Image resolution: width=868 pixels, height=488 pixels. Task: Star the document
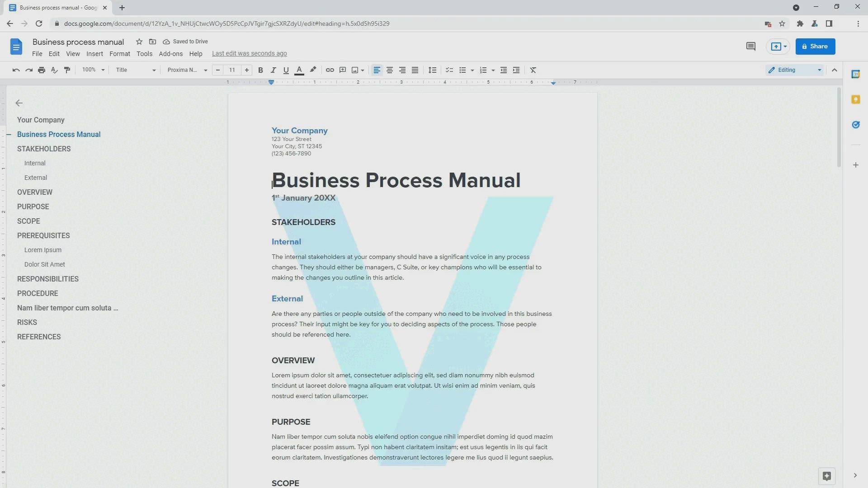pyautogui.click(x=139, y=42)
